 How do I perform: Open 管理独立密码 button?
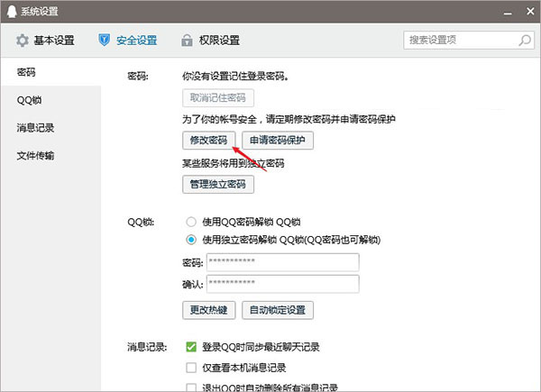[217, 184]
